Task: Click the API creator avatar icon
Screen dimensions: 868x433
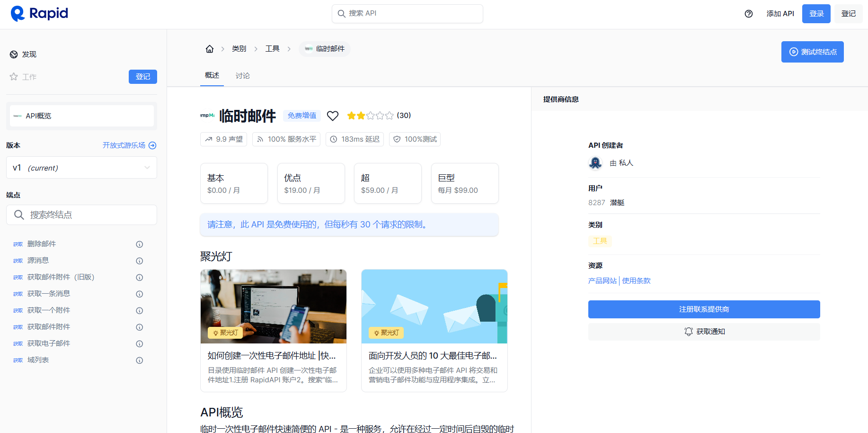Action: coord(595,163)
